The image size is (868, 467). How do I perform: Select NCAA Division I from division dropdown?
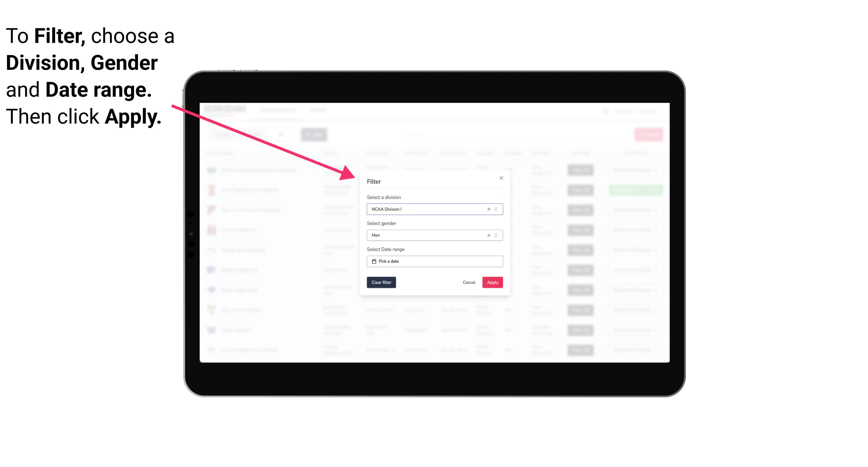[434, 209]
